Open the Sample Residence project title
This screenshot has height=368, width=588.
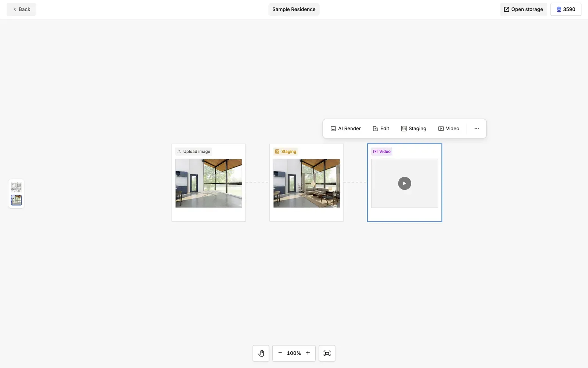pos(294,9)
